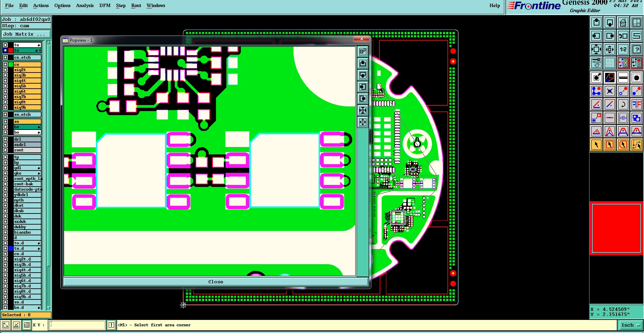Select the plain black arrow pointer tool

[x=596, y=145]
